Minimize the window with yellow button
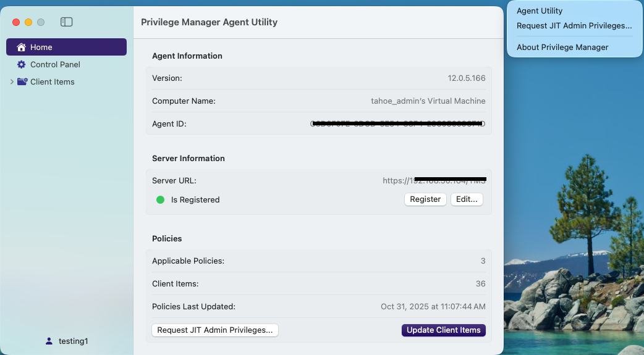This screenshot has height=355, width=644. click(28, 22)
